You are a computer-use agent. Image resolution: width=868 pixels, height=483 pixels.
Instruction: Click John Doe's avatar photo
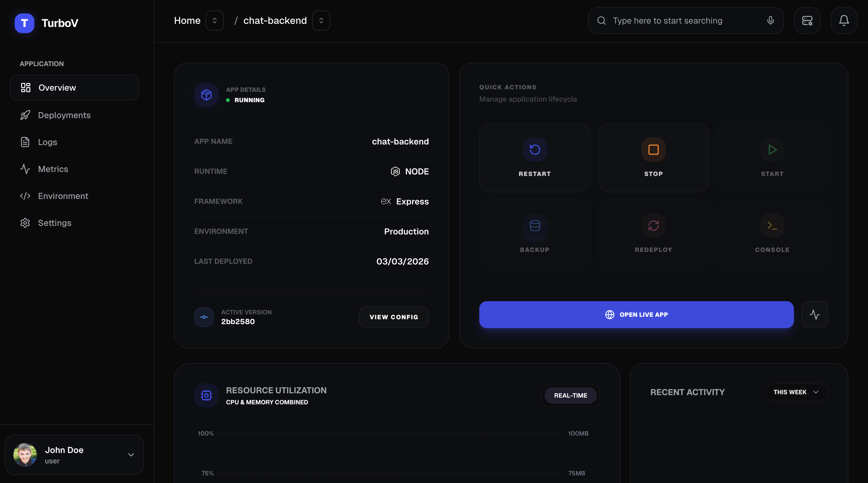[x=25, y=455]
